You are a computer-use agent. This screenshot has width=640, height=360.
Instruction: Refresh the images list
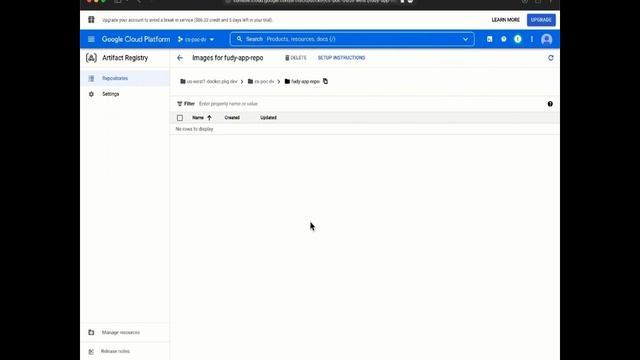[551, 58]
